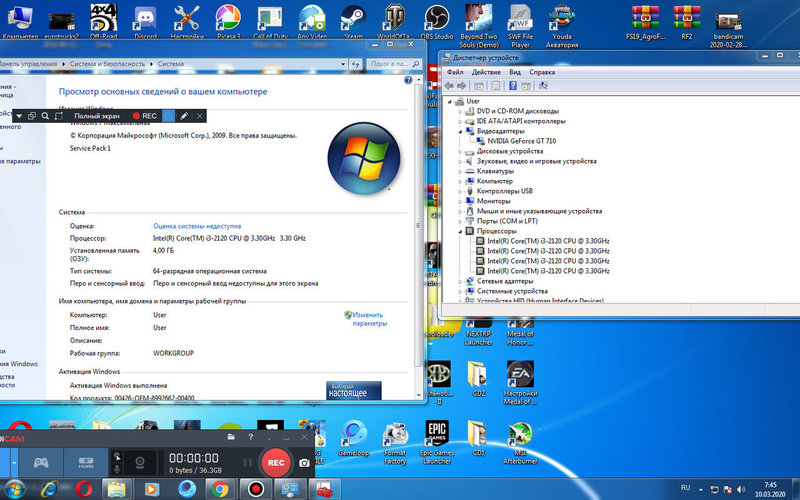Click 'Система и безопасность' breadcrumb
This screenshot has width=800, height=500.
coord(107,64)
